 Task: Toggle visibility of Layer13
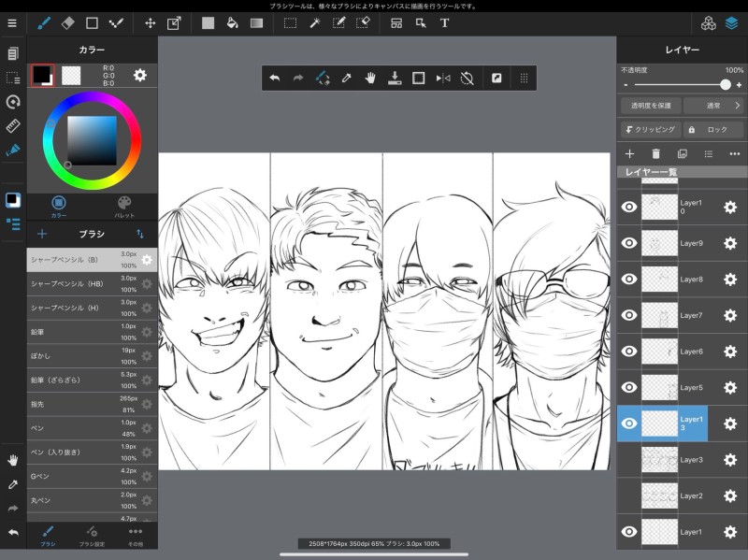click(x=629, y=424)
